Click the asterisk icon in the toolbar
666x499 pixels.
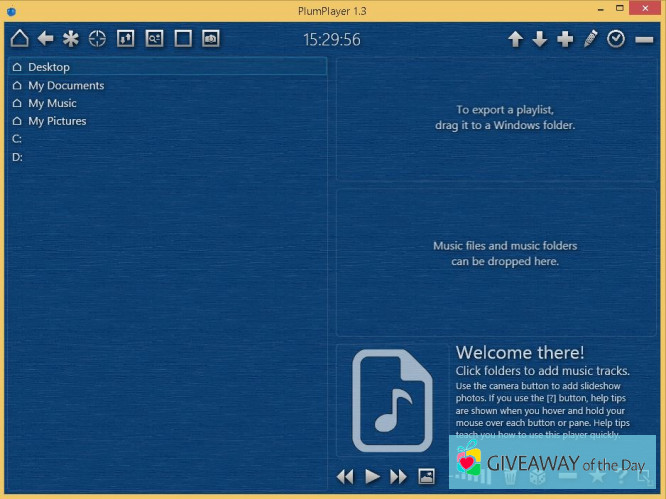coord(71,39)
